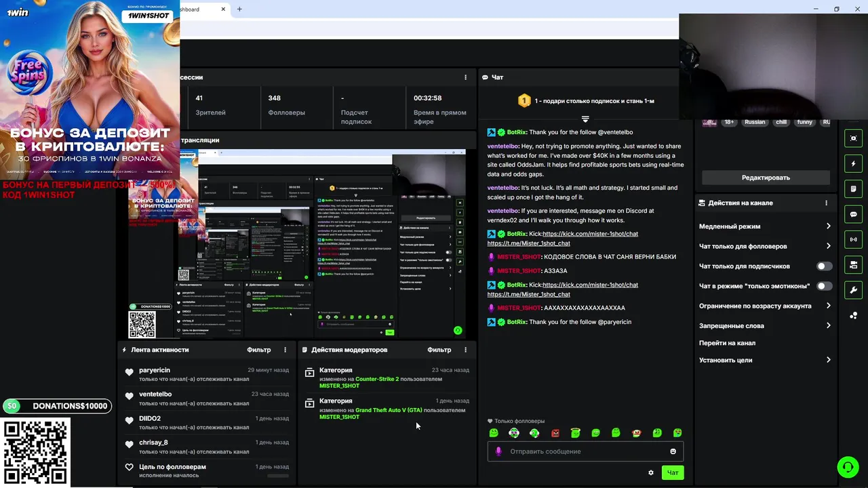Collapse the pinned message arrow
The image size is (868, 488).
(x=585, y=119)
